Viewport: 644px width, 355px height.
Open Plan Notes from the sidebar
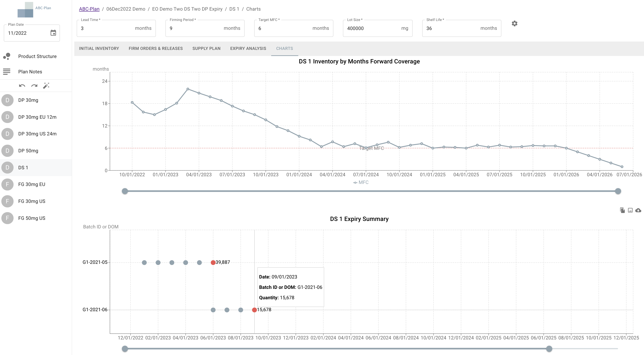coord(30,72)
